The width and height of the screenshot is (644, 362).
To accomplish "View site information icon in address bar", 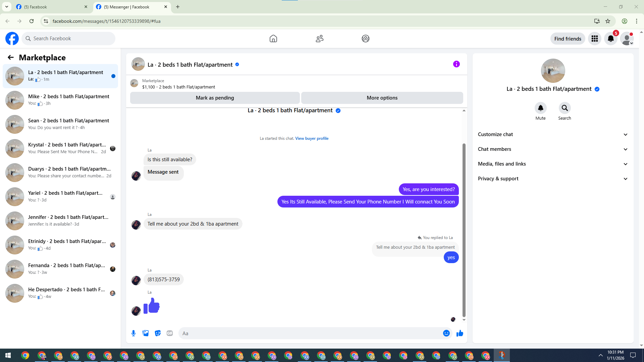I will pos(46,21).
